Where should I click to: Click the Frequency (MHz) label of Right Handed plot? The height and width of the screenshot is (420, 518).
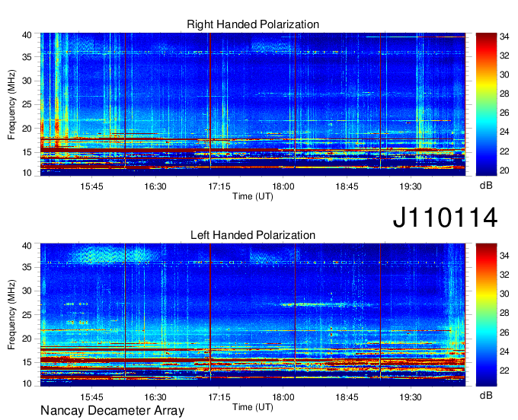click(11, 104)
